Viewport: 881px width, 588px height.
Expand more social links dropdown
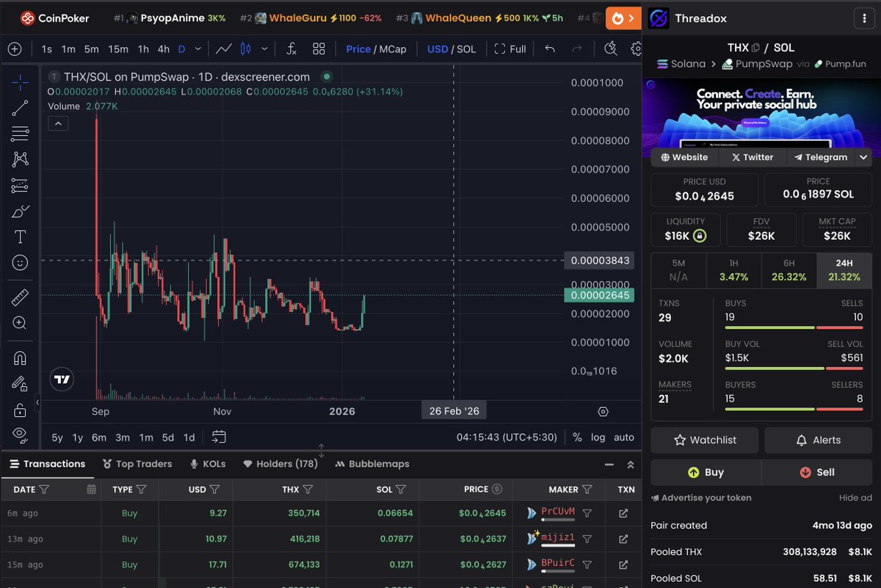pos(863,157)
